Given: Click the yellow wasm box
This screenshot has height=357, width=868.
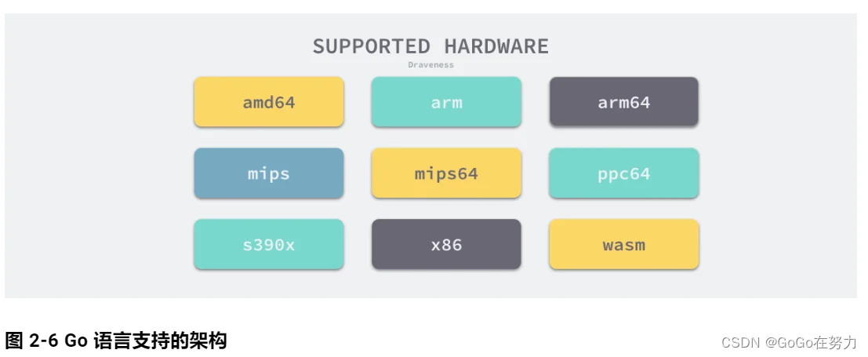Looking at the screenshot, I should click(x=624, y=245).
